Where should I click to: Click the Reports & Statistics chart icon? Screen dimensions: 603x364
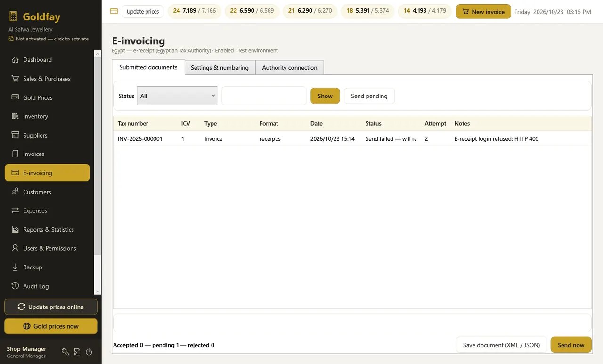[15, 229]
